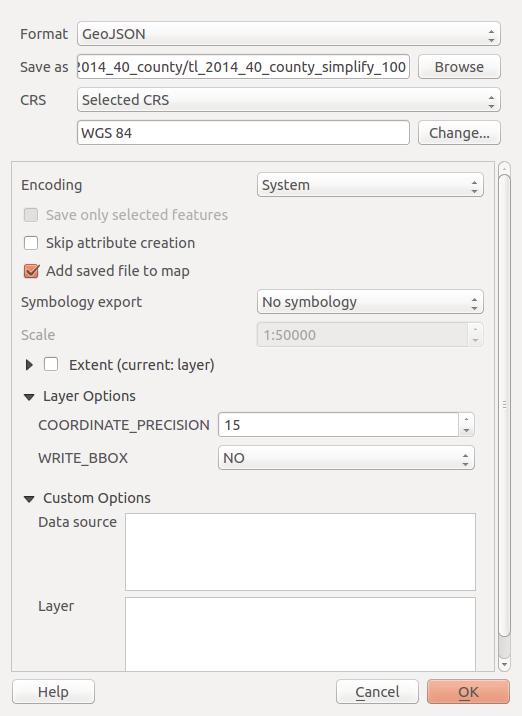Screen dimensions: 522x716
Task: Click inside the Data source text box
Action: pos(301,552)
